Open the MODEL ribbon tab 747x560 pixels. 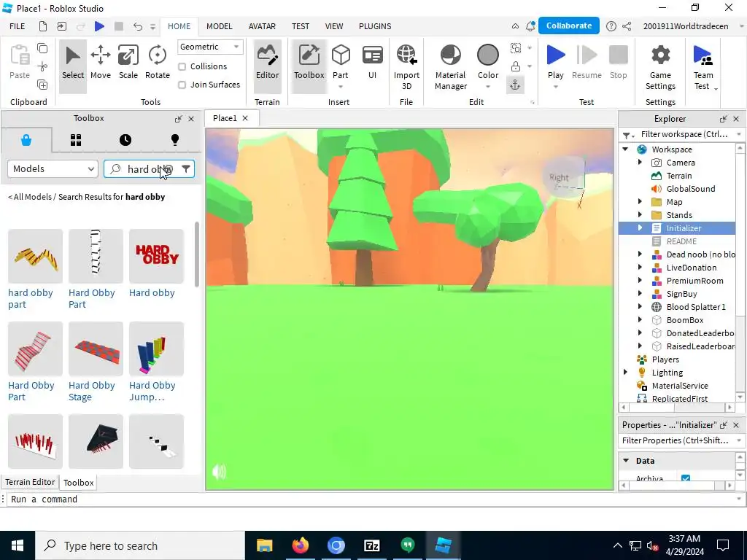[x=219, y=26]
